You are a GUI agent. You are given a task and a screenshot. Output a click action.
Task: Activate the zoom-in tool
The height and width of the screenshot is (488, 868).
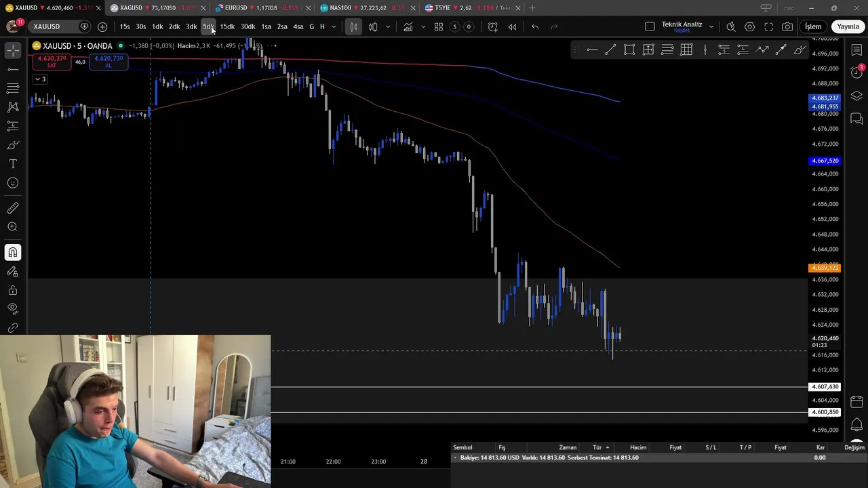click(x=13, y=227)
